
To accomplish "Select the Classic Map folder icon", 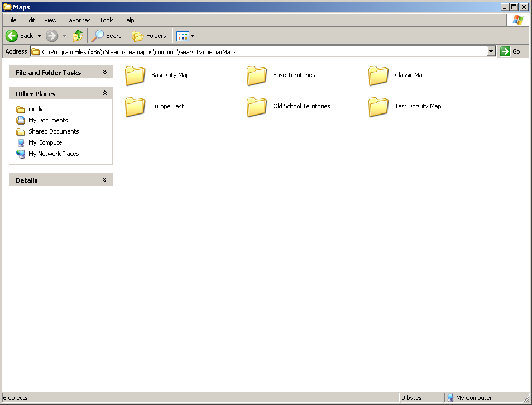I will coord(378,75).
